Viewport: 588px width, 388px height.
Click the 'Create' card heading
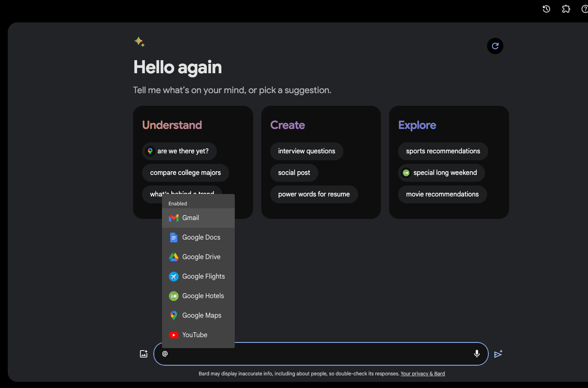coord(288,125)
